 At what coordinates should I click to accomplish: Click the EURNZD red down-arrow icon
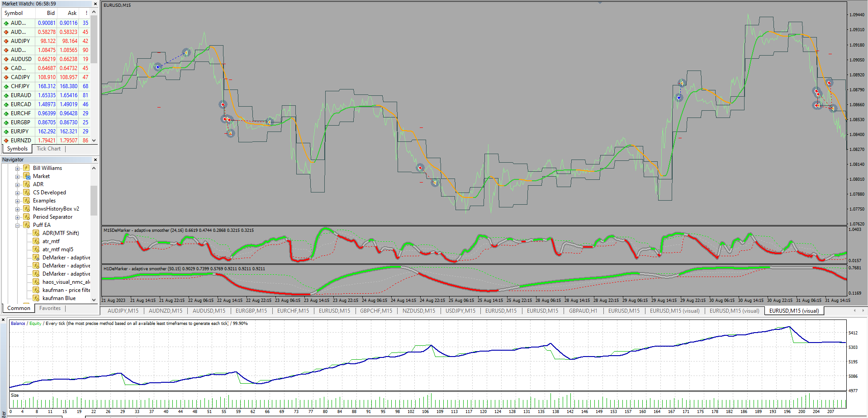point(6,141)
